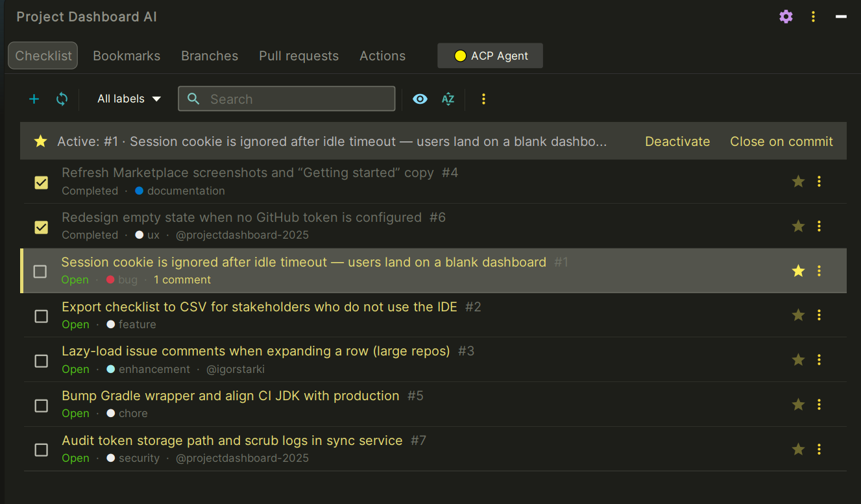Check the Audit token storage path checkbox

tap(41, 450)
